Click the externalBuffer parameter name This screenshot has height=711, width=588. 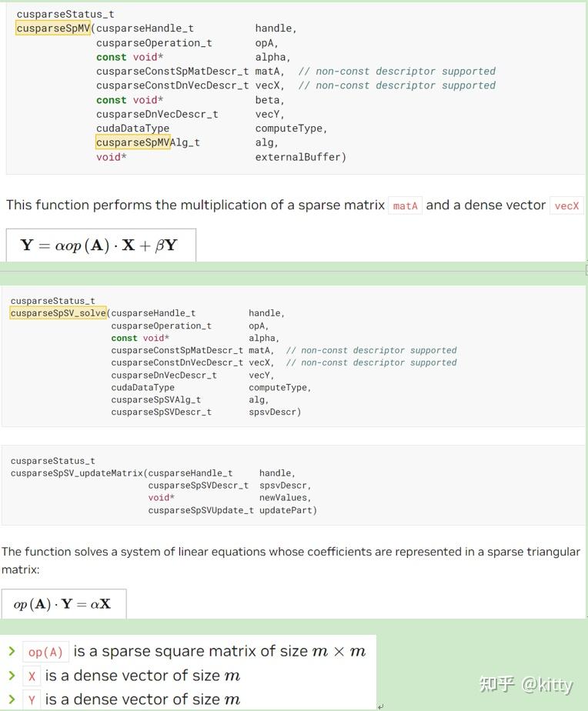pyautogui.click(x=300, y=157)
